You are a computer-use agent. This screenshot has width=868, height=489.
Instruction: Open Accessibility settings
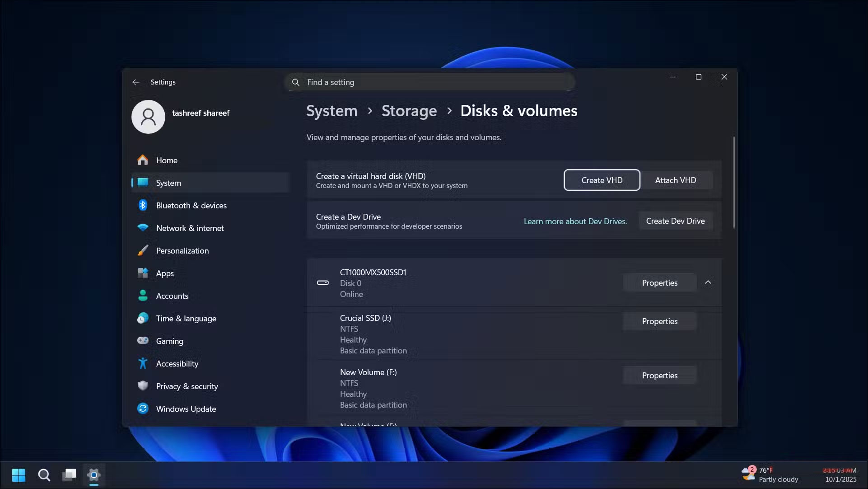pos(177,363)
